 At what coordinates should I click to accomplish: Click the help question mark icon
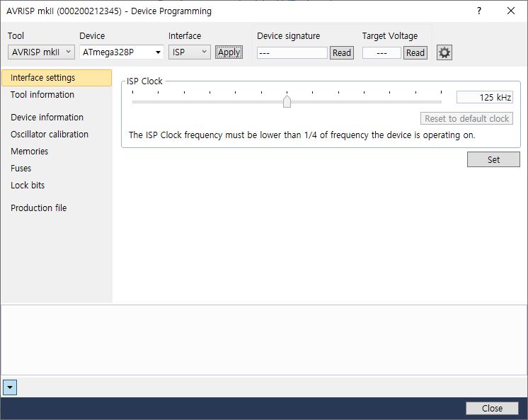(479, 11)
